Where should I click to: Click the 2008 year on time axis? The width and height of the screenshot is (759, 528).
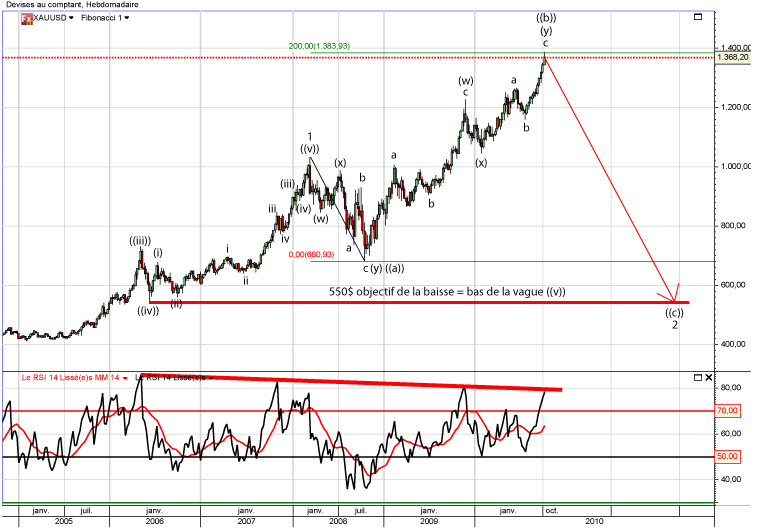tap(338, 521)
